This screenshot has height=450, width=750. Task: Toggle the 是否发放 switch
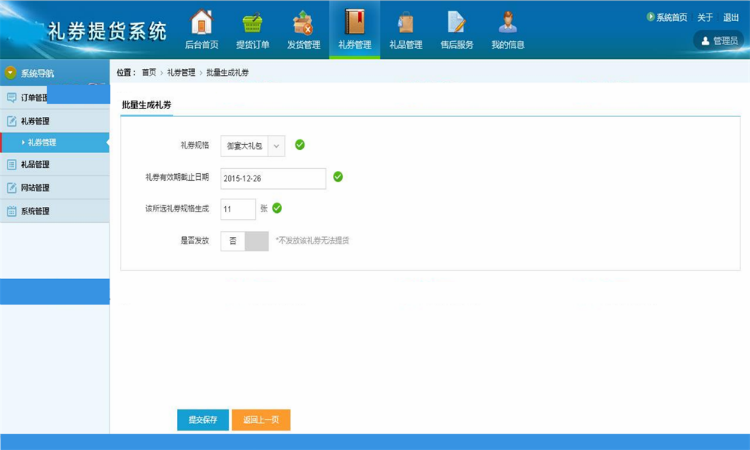pos(244,241)
